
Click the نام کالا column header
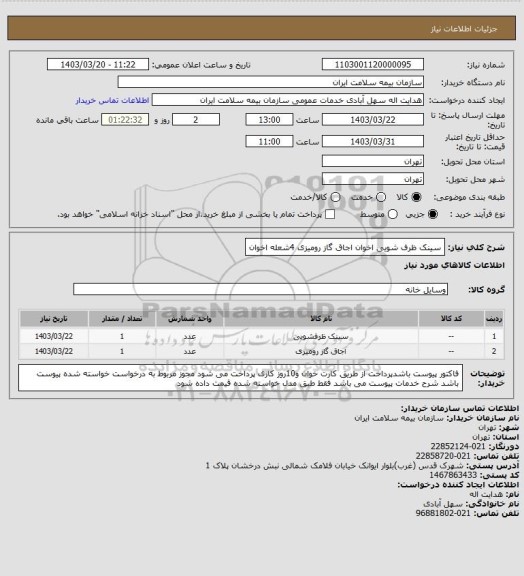321,318
